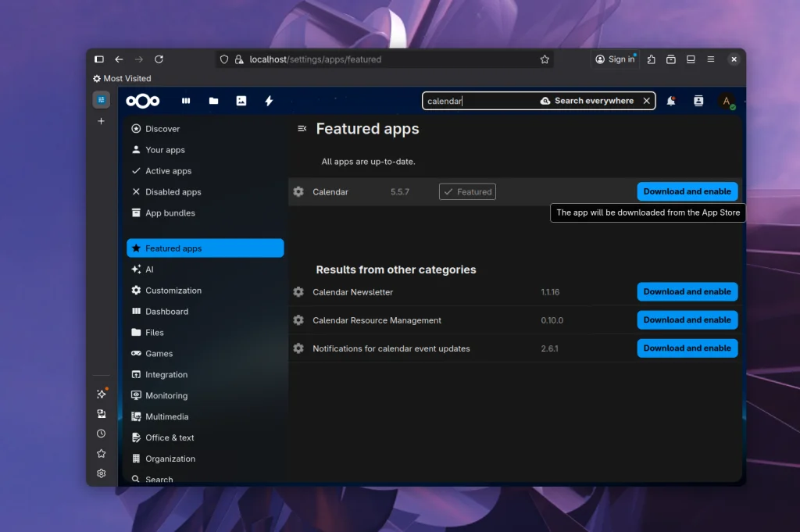Image resolution: width=800 pixels, height=532 pixels.
Task: Go to the Discover category
Action: coord(162,129)
